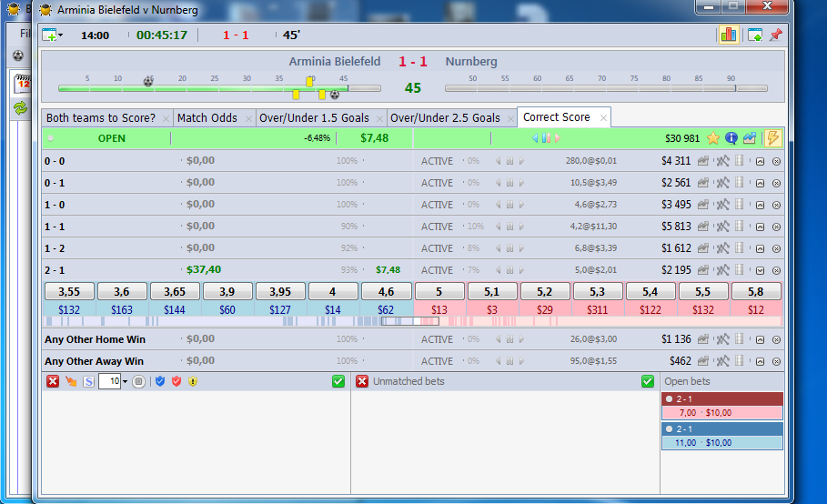Image resolution: width=827 pixels, height=504 pixels.
Task: Mark market as favourite with the star icon
Action: click(713, 138)
